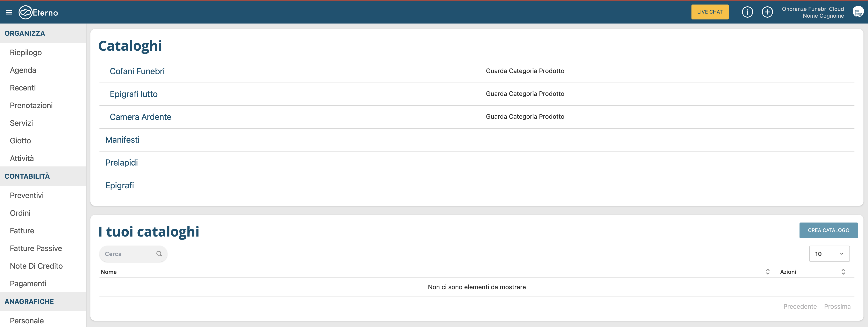The height and width of the screenshot is (327, 868).
Task: Sort table by Azioni column arrows
Action: tap(843, 272)
